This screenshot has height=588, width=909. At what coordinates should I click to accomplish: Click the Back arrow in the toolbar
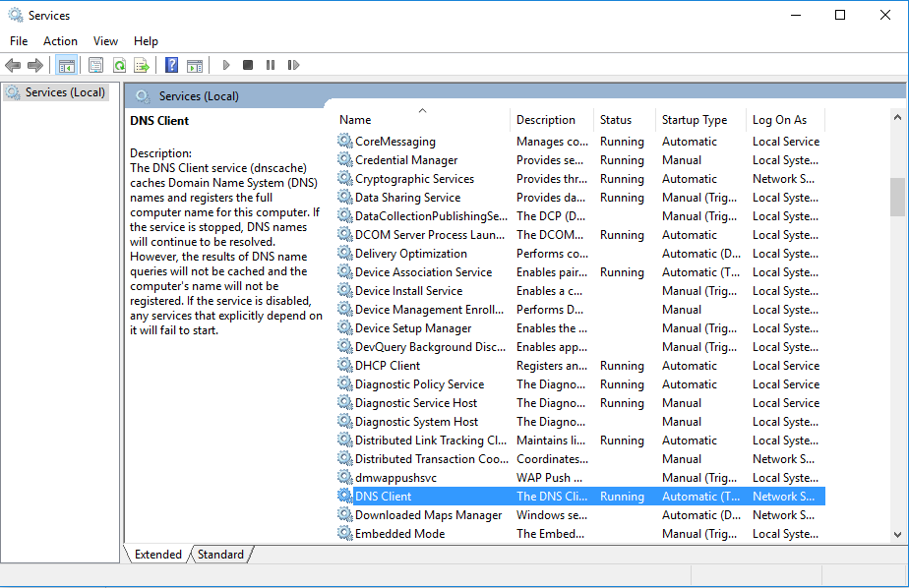[13, 66]
